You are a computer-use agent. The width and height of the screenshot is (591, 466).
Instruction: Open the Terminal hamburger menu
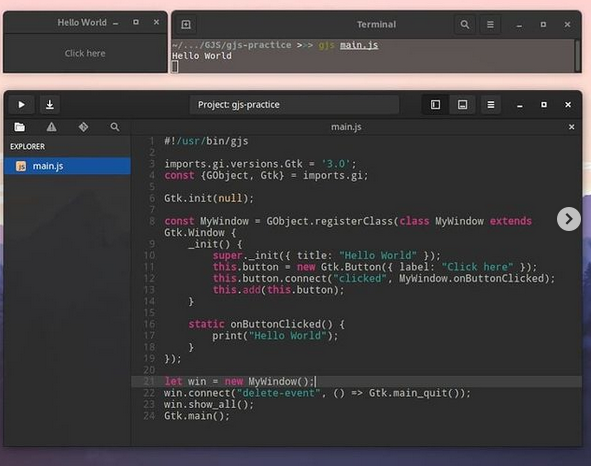490,25
